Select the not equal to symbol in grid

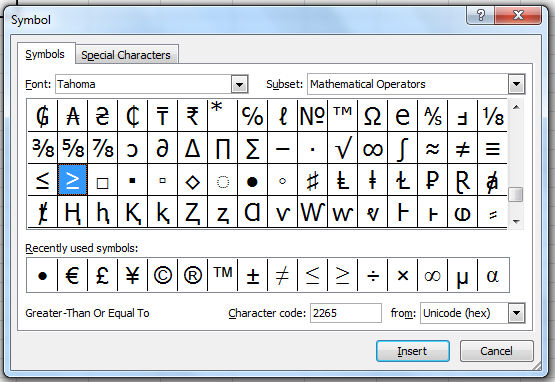[463, 148]
